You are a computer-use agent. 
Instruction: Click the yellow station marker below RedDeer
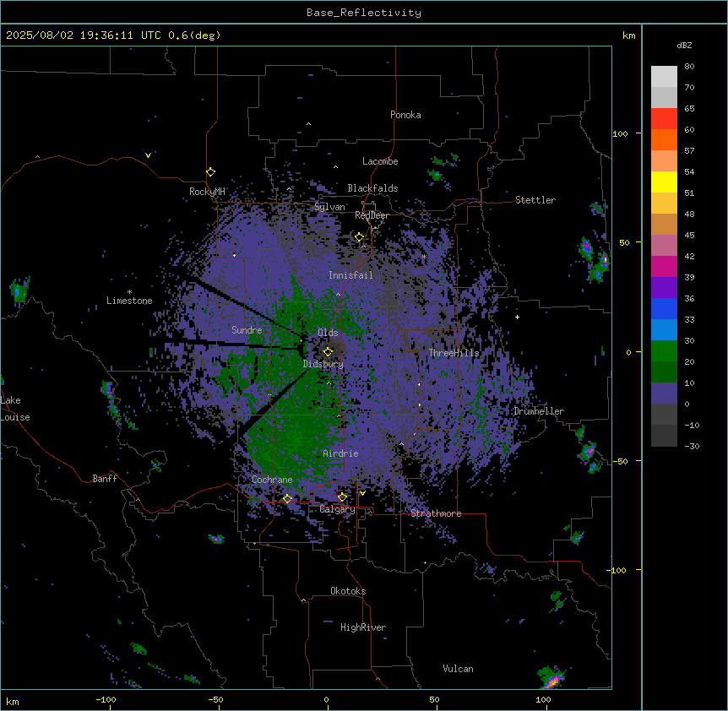pos(360,237)
